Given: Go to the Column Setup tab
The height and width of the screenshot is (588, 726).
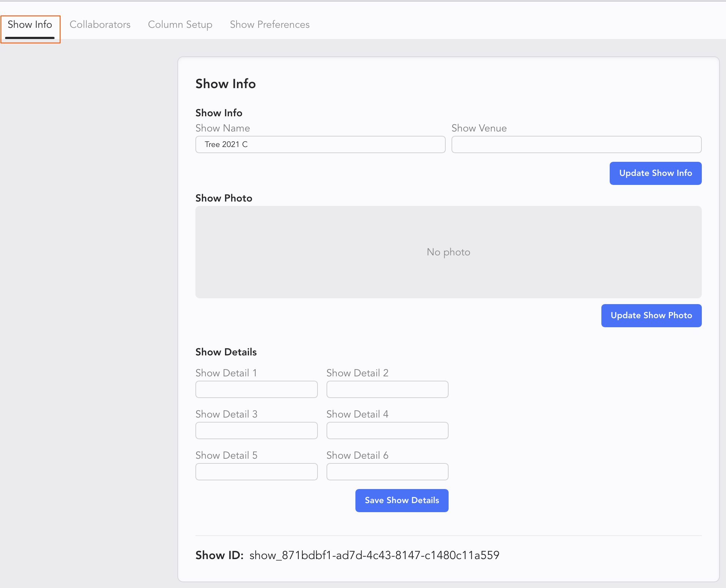Looking at the screenshot, I should [x=180, y=25].
